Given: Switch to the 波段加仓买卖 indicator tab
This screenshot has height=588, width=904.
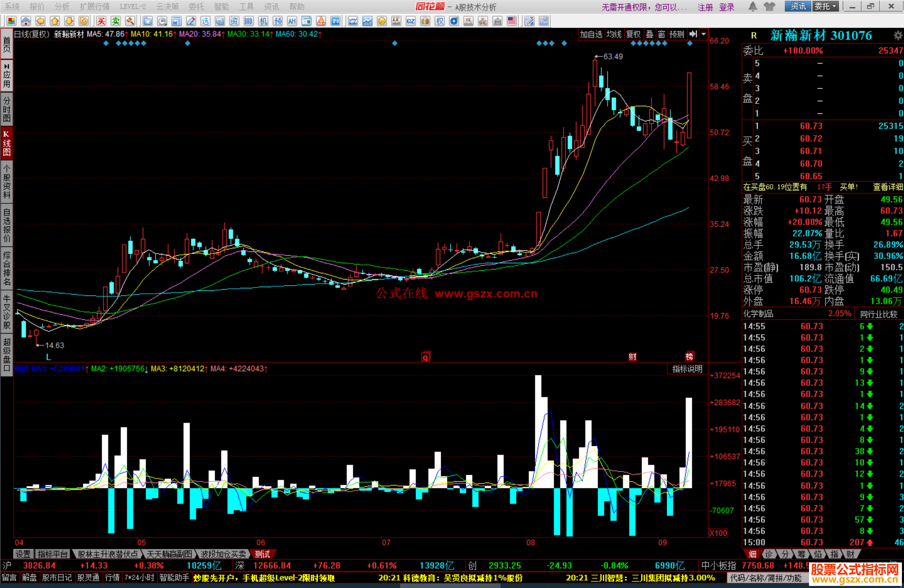Looking at the screenshot, I should point(223,554).
